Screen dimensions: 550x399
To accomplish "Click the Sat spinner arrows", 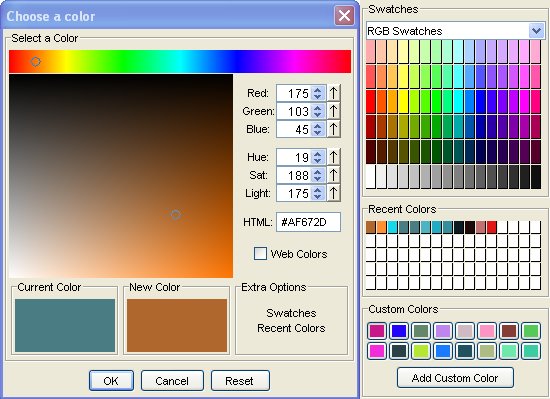I will (x=318, y=175).
